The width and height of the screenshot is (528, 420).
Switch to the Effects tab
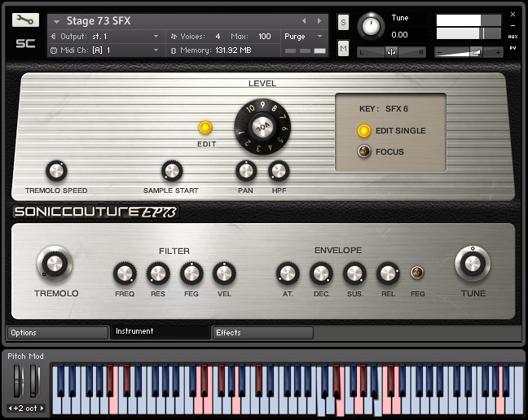pos(262,333)
